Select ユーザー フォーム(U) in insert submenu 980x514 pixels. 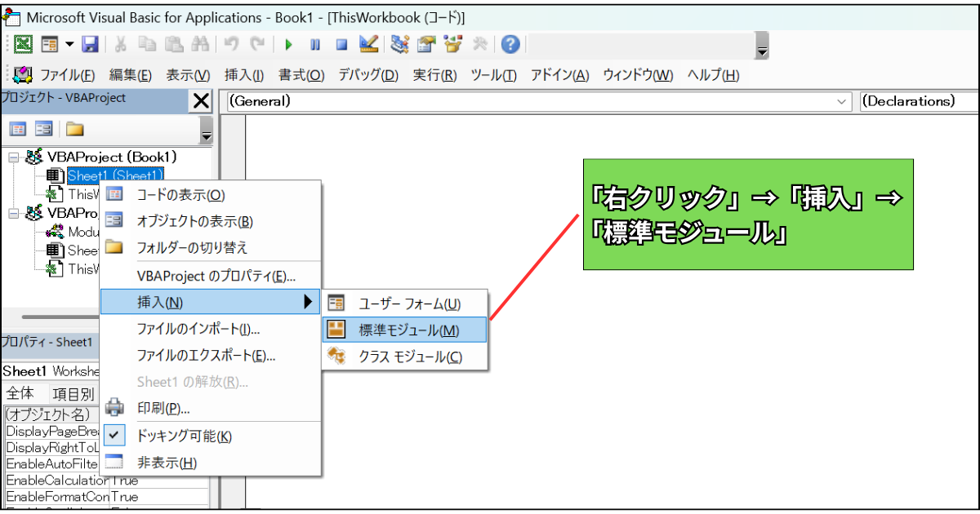click(x=405, y=304)
